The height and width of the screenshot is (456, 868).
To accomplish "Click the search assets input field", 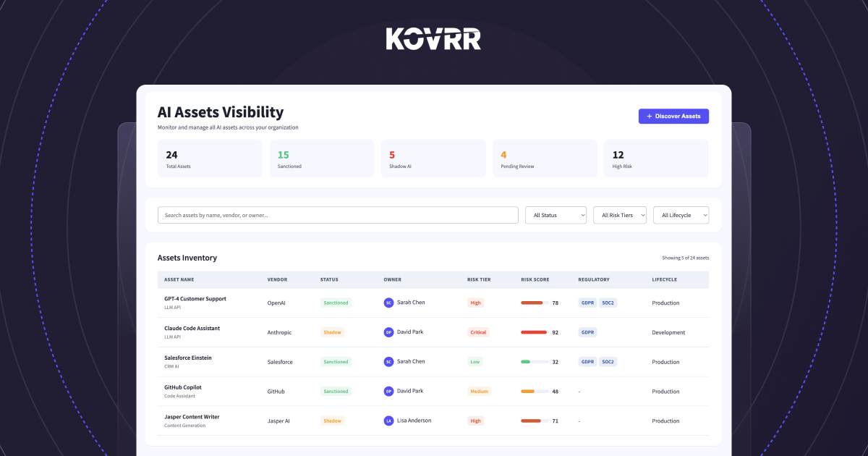I will click(338, 215).
